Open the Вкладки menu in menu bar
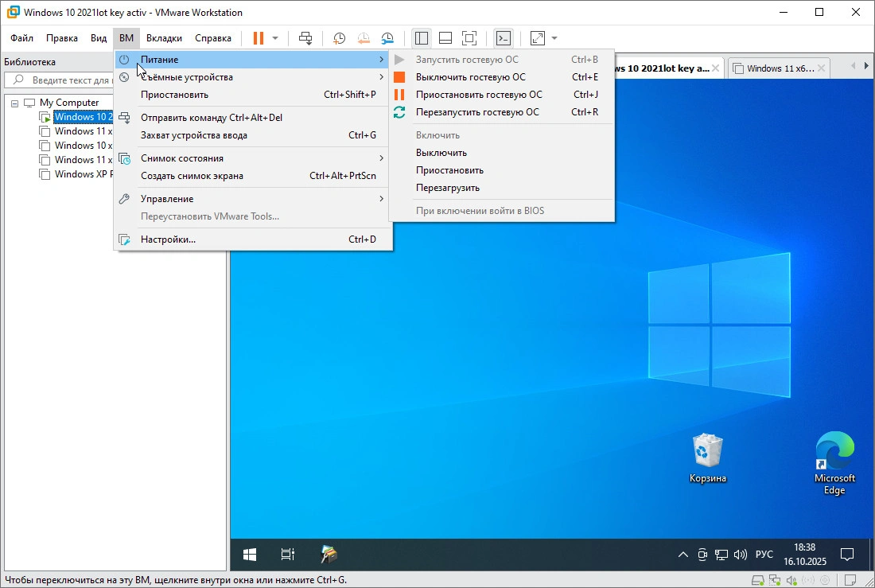 pyautogui.click(x=164, y=38)
